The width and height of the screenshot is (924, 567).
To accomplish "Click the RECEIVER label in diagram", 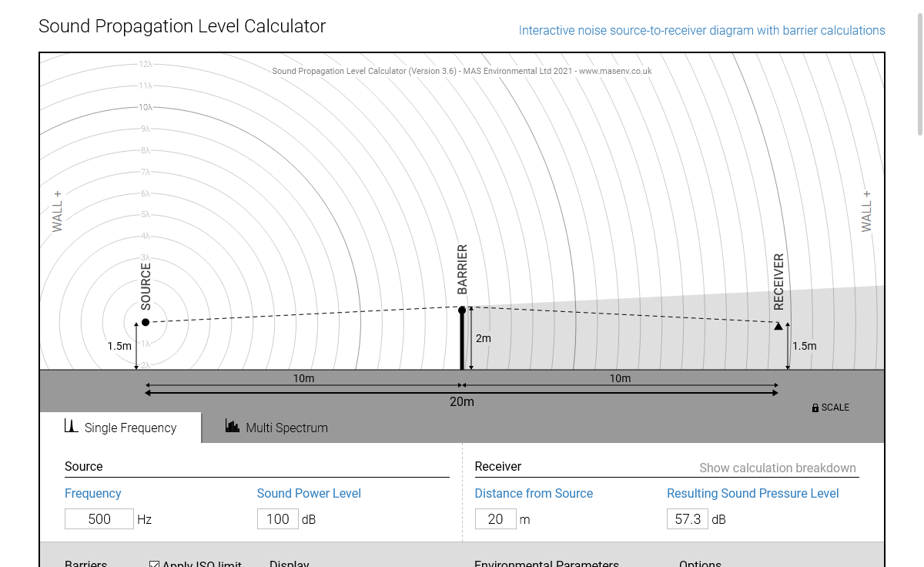I will click(x=778, y=282).
